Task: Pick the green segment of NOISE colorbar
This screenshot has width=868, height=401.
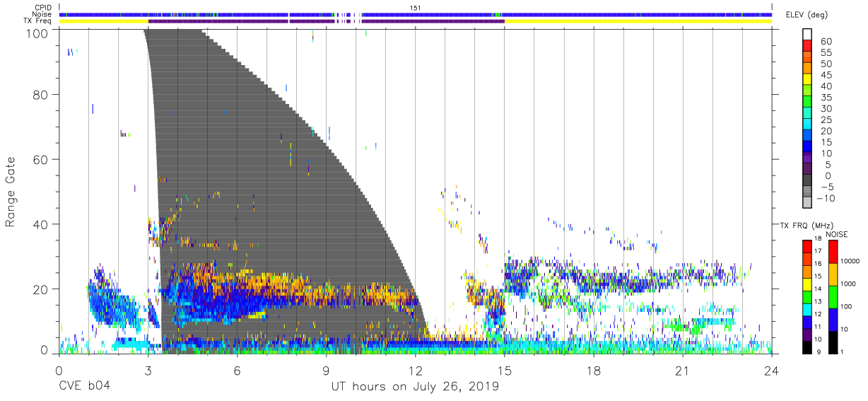Action: click(832, 296)
